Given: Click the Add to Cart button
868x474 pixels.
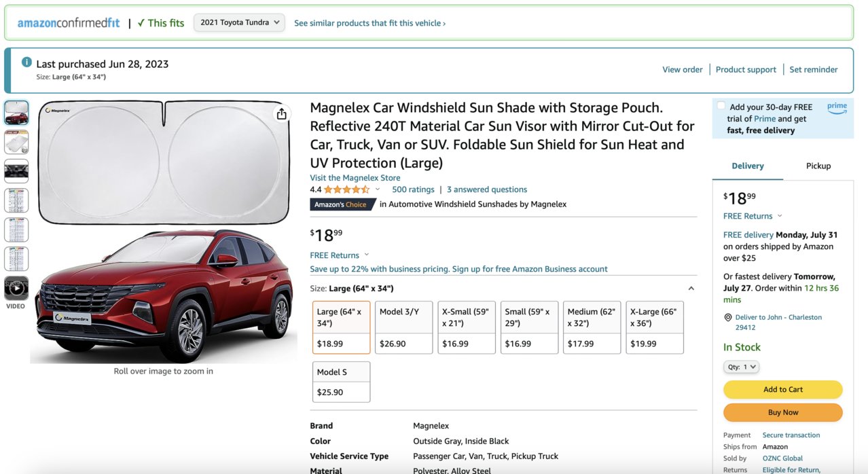Looking at the screenshot, I should [783, 389].
